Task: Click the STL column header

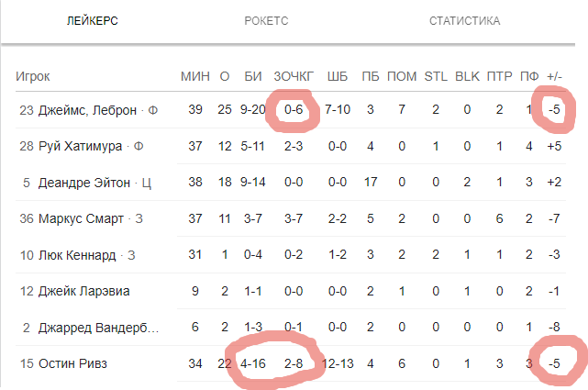Action: point(435,75)
